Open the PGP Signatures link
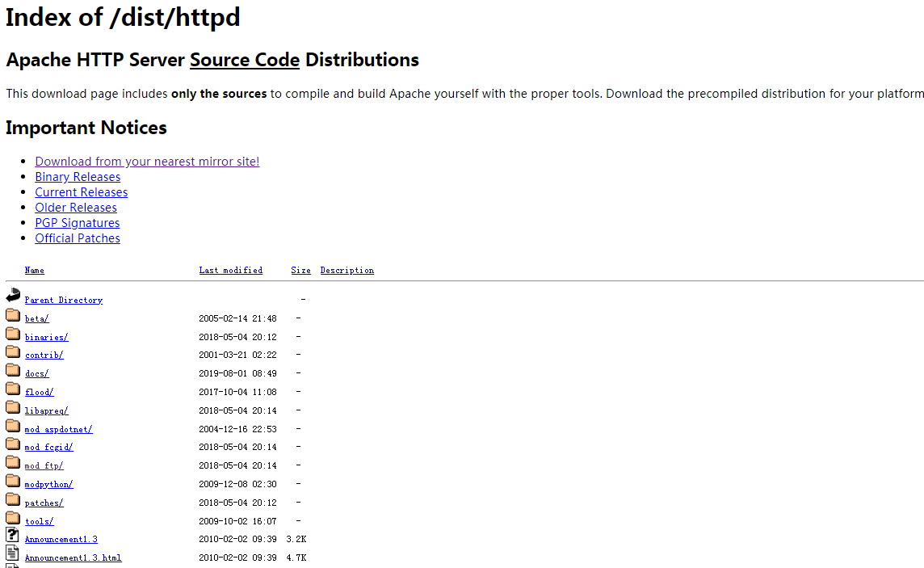The width and height of the screenshot is (924, 568). tap(78, 223)
